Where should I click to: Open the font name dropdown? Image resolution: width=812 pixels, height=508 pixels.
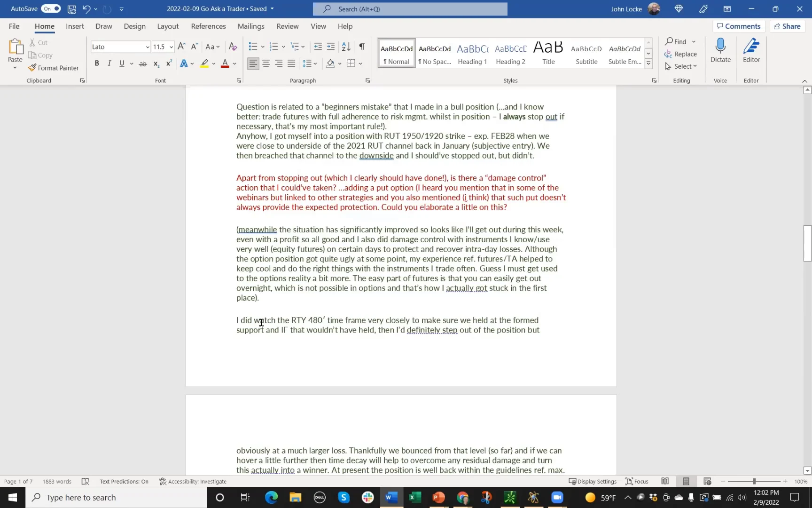coord(147,47)
